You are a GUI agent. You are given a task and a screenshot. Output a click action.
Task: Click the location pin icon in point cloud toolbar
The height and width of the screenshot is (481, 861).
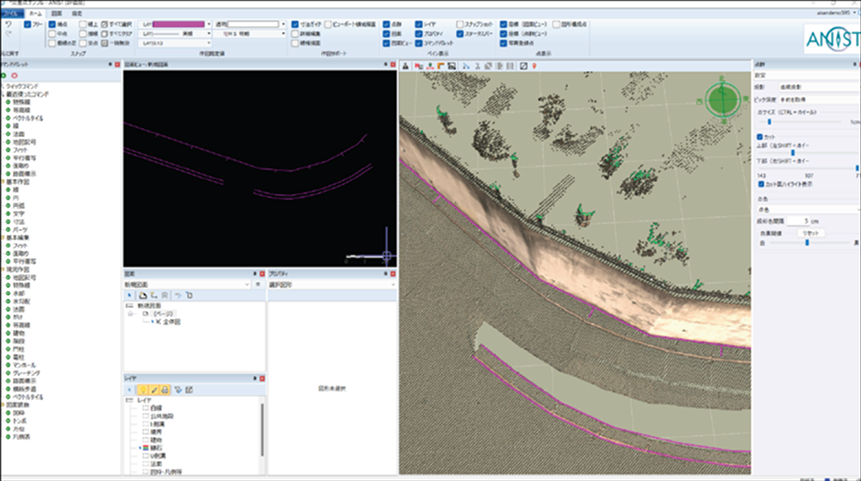coord(534,66)
